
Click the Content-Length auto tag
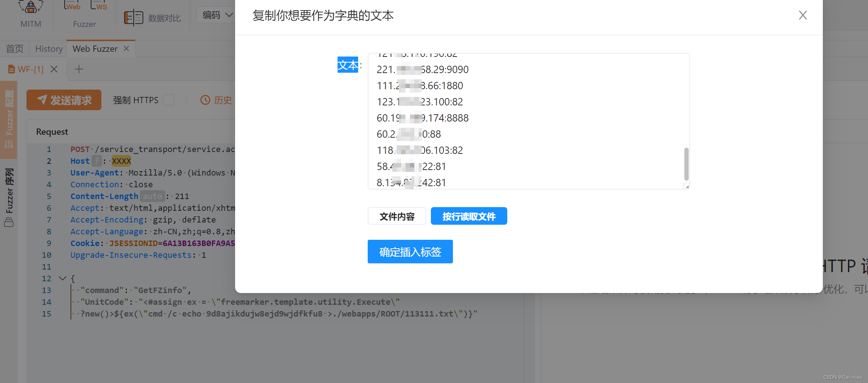point(152,196)
